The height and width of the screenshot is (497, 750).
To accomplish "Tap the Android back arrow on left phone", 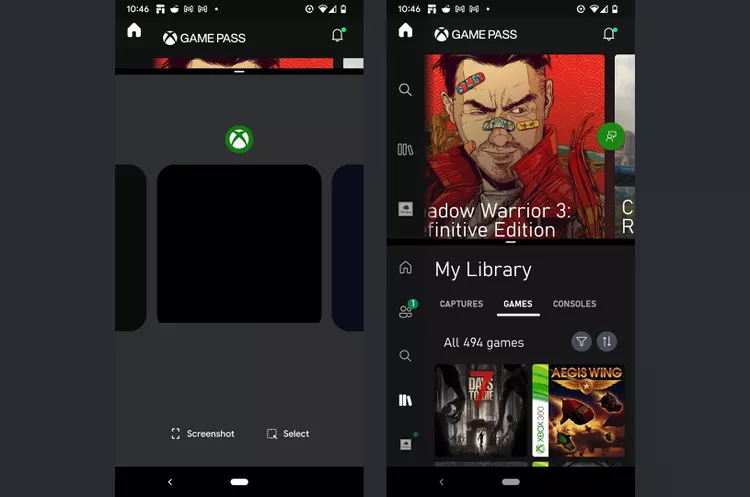I will point(170,482).
